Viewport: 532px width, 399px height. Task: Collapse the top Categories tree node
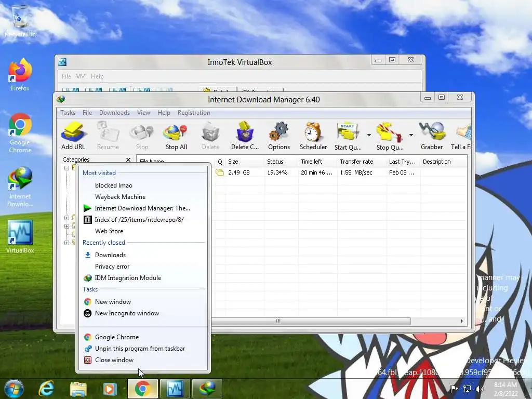(x=66, y=168)
